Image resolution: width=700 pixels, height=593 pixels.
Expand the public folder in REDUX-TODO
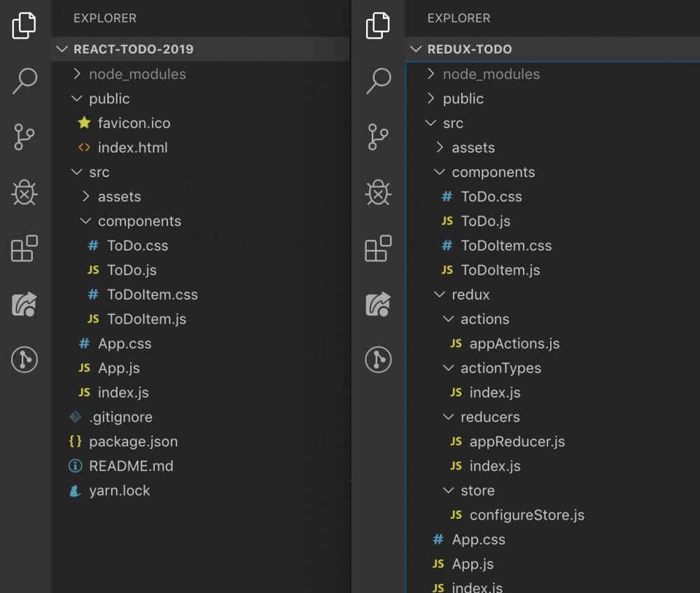point(463,99)
